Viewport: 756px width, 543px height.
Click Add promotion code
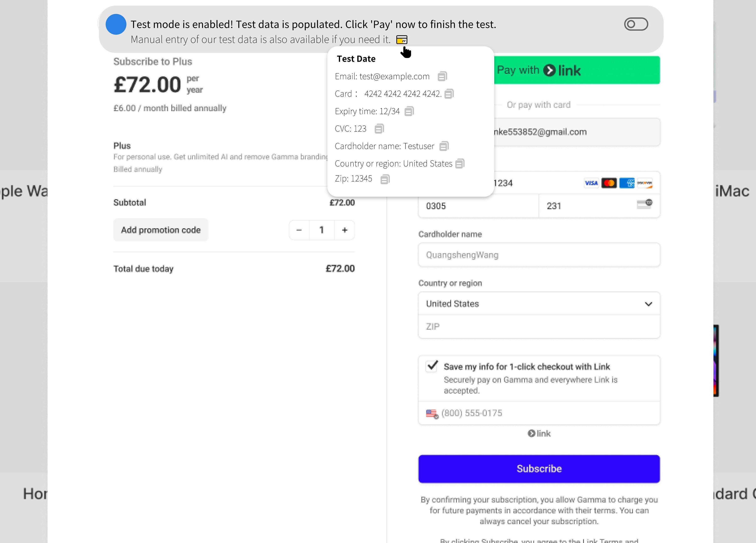pos(161,230)
